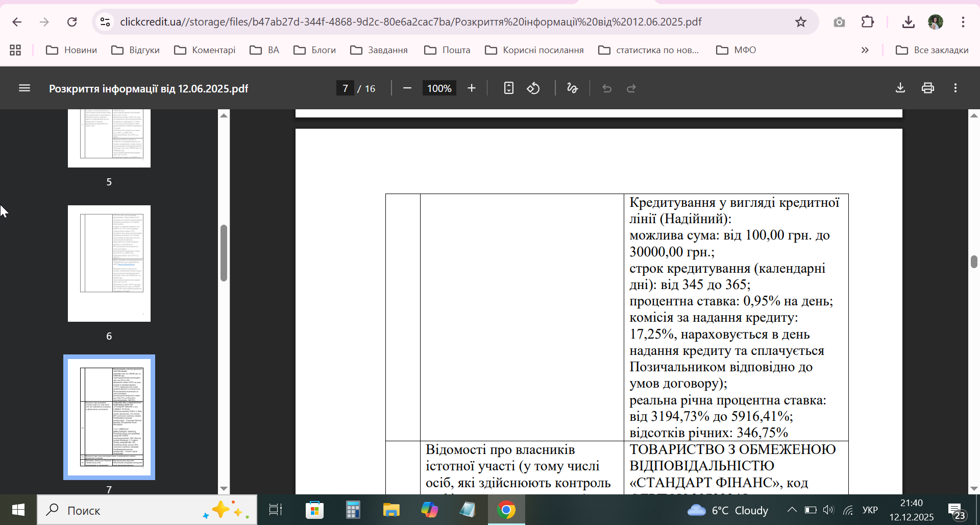The width and height of the screenshot is (980, 525).
Task: Open the Chrome profile avatar
Action: coord(936,22)
